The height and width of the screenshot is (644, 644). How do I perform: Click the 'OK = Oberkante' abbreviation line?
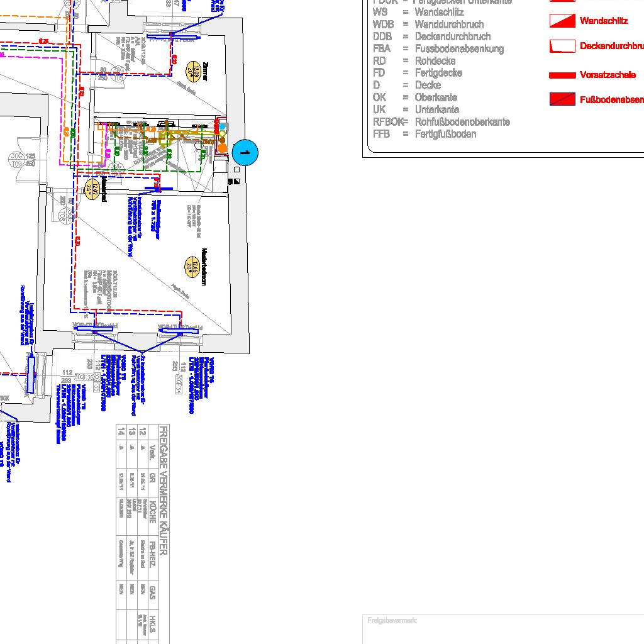tap(415, 97)
